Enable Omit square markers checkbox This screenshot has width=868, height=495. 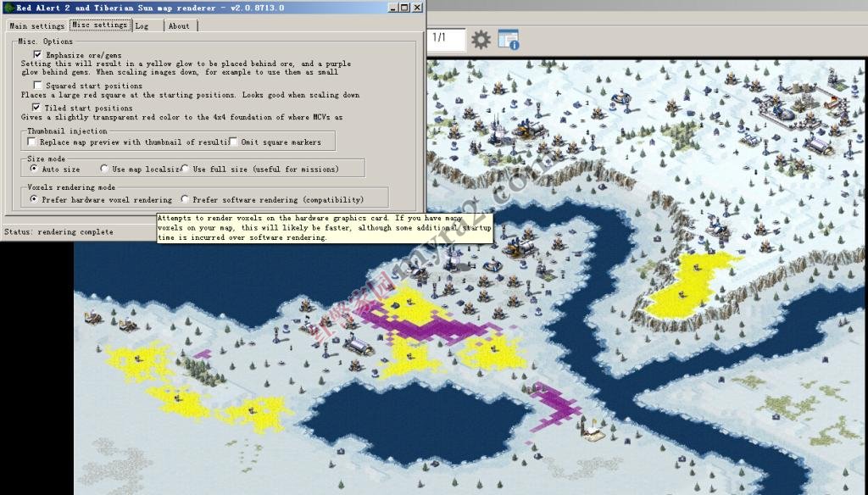[x=233, y=142]
